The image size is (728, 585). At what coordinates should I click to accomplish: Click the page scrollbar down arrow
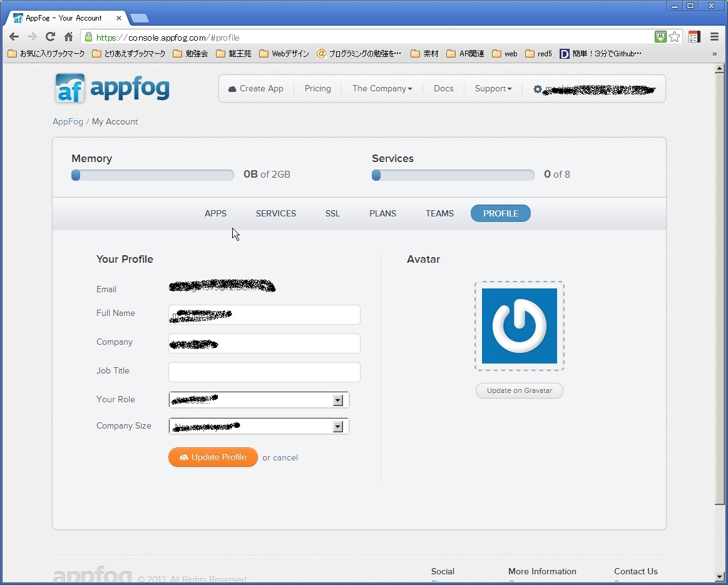pyautogui.click(x=719, y=577)
